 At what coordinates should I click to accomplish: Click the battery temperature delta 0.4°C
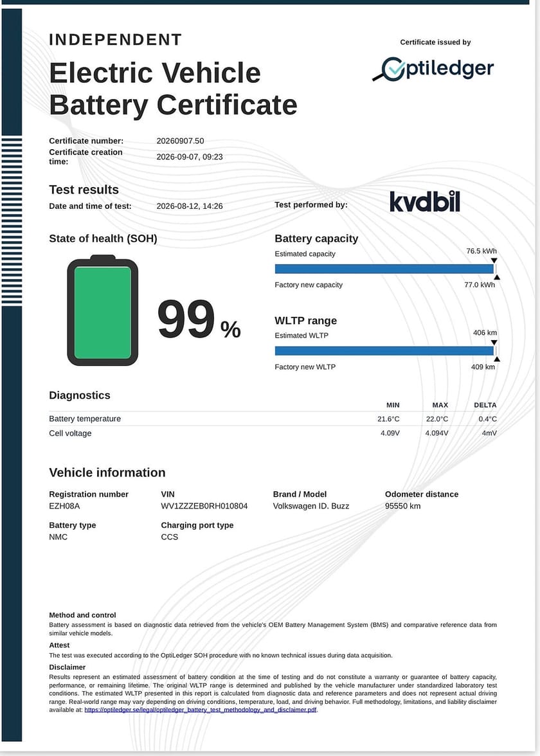click(487, 419)
